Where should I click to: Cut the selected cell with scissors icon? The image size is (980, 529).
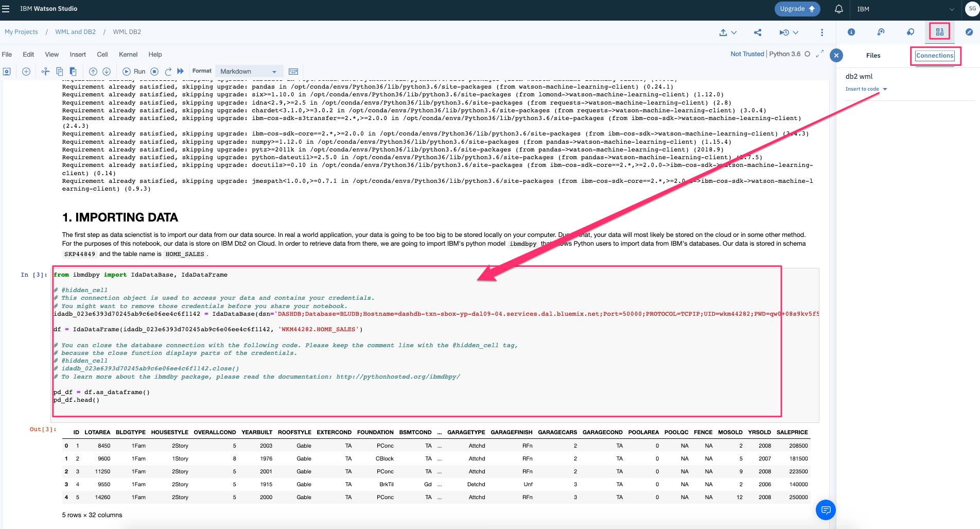[x=45, y=72]
